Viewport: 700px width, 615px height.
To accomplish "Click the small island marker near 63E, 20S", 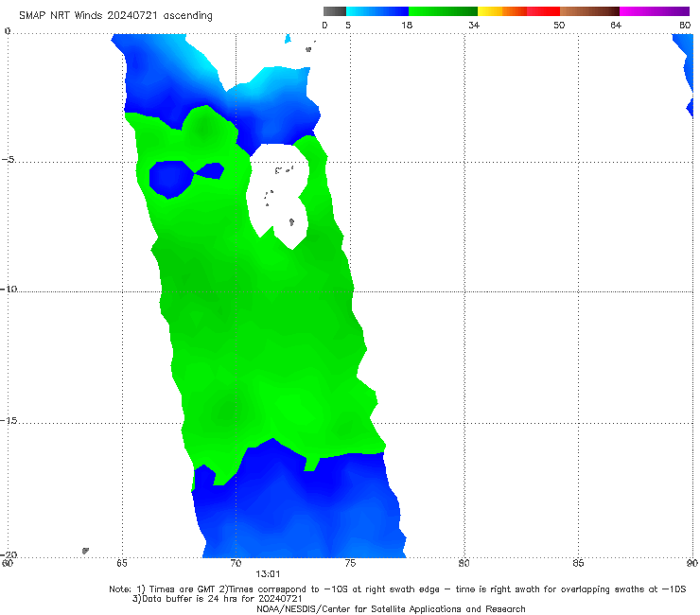I will (x=85, y=551).
